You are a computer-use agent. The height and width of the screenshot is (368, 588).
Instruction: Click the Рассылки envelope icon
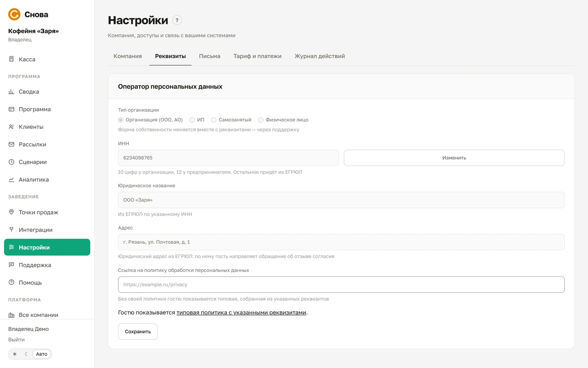point(11,144)
